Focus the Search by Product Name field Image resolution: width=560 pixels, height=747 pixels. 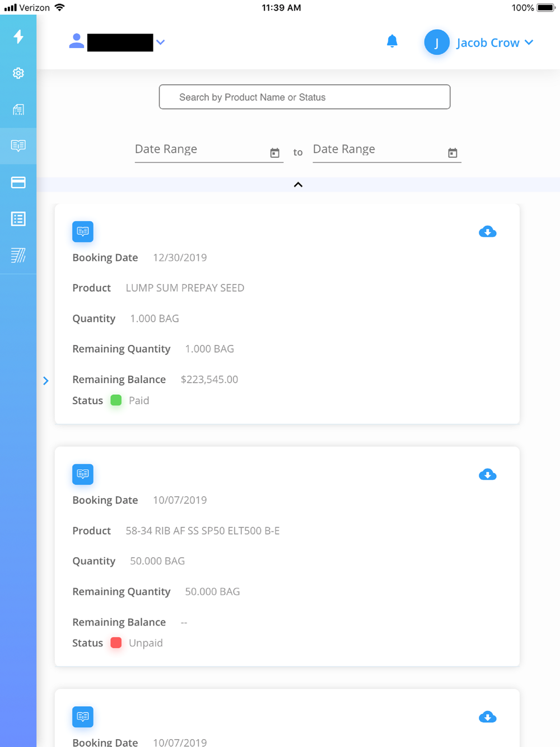(x=305, y=97)
